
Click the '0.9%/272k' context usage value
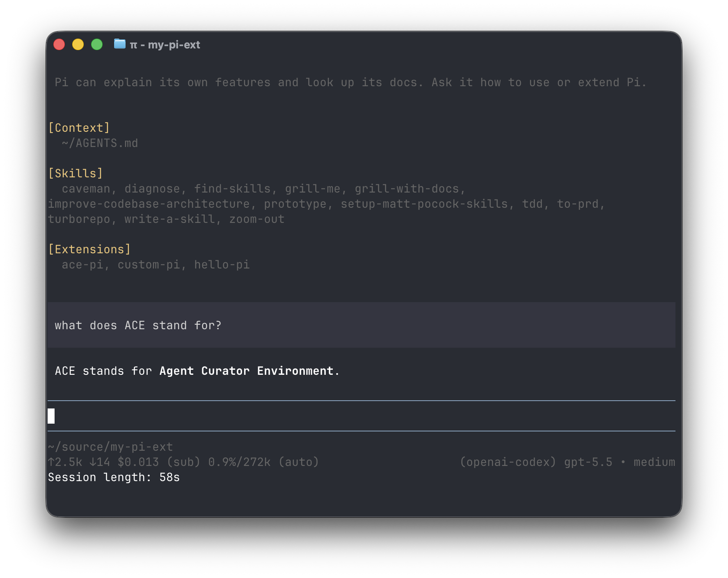(239, 462)
